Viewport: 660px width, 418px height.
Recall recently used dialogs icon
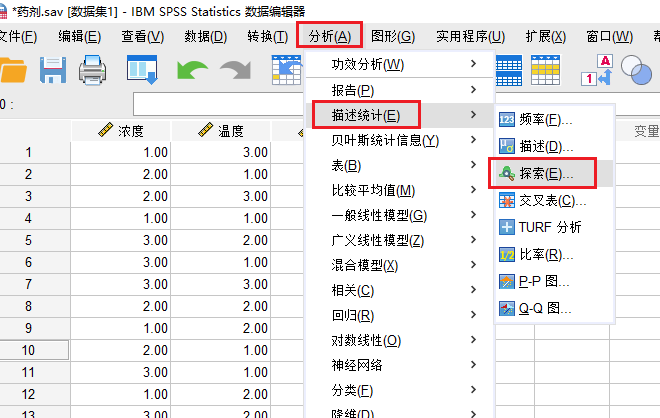point(142,69)
